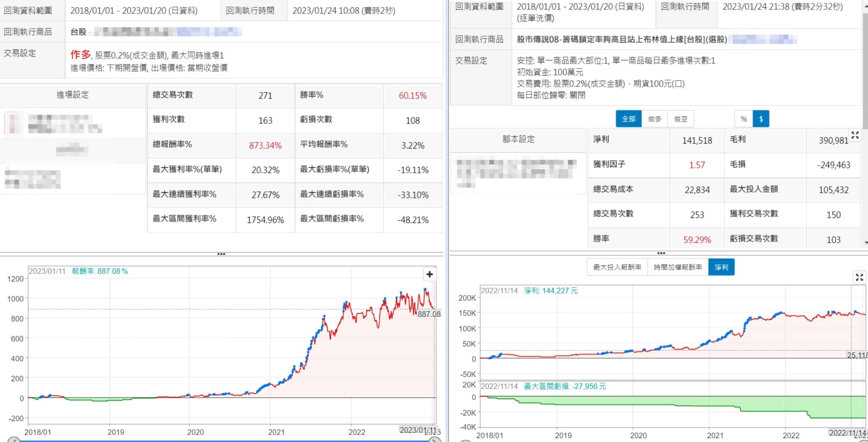Click the right panel splitter dots handle
The height and width of the screenshot is (442, 868).
(661, 253)
